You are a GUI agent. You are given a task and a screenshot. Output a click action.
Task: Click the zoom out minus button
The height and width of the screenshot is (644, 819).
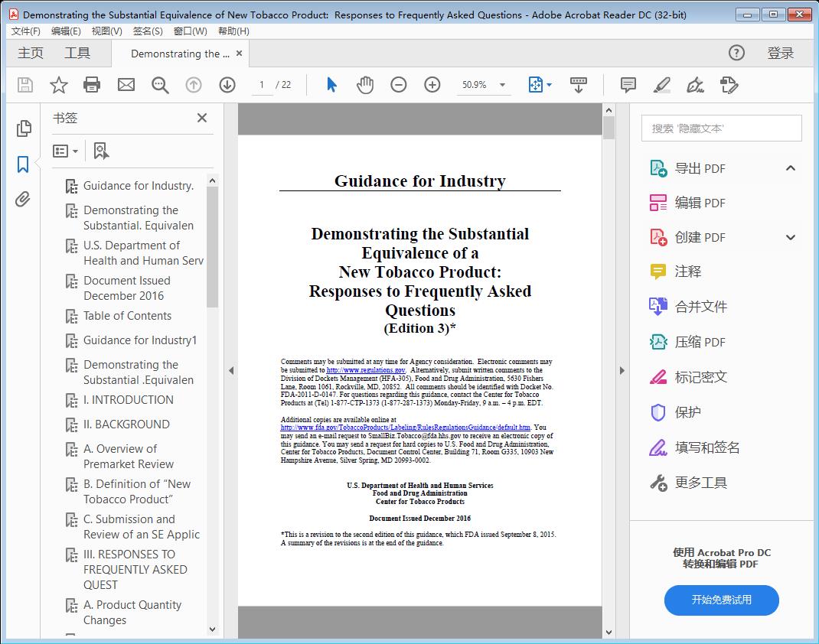399,85
